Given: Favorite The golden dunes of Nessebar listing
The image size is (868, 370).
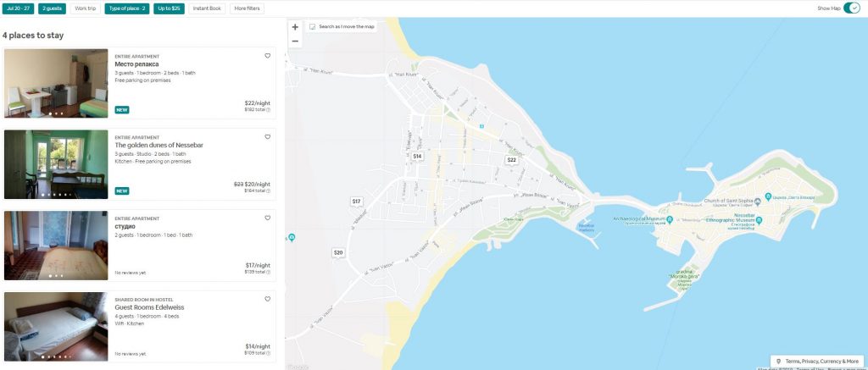Looking at the screenshot, I should point(268,137).
